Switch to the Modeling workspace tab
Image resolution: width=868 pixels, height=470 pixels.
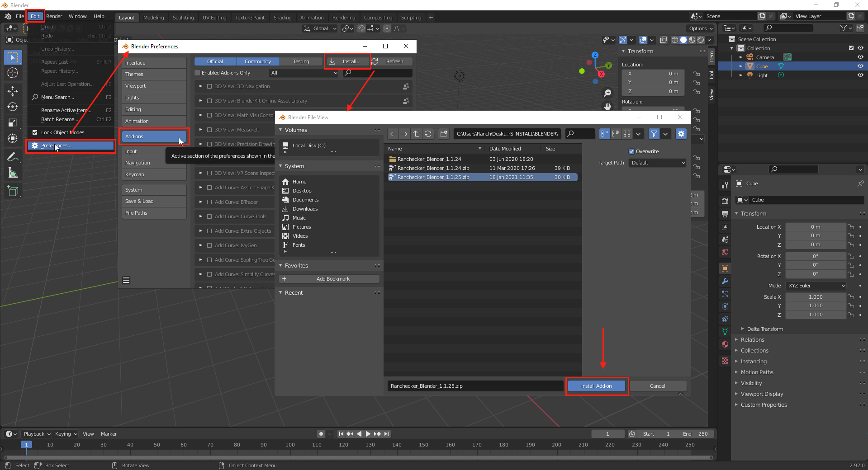(x=154, y=18)
